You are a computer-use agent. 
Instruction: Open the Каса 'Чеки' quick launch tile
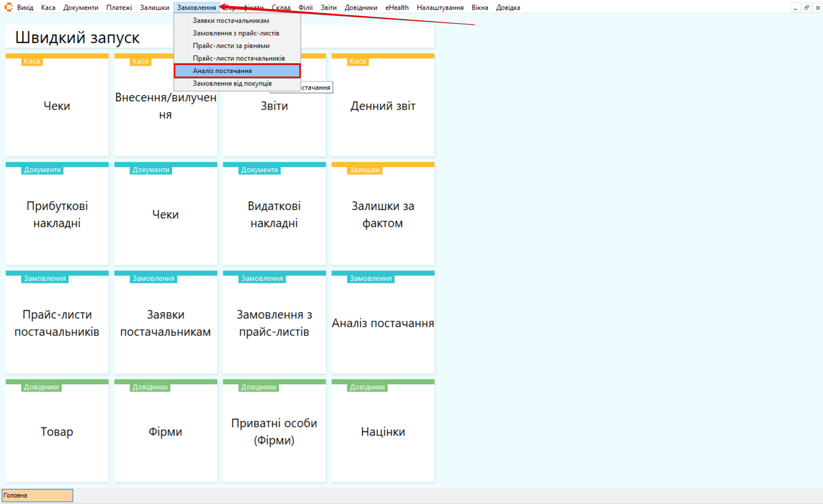[57, 106]
